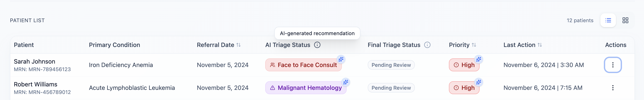The image size is (644, 100).
Task: Click AI sparkle icon on Robert Williams' priority
Action: [478, 82]
